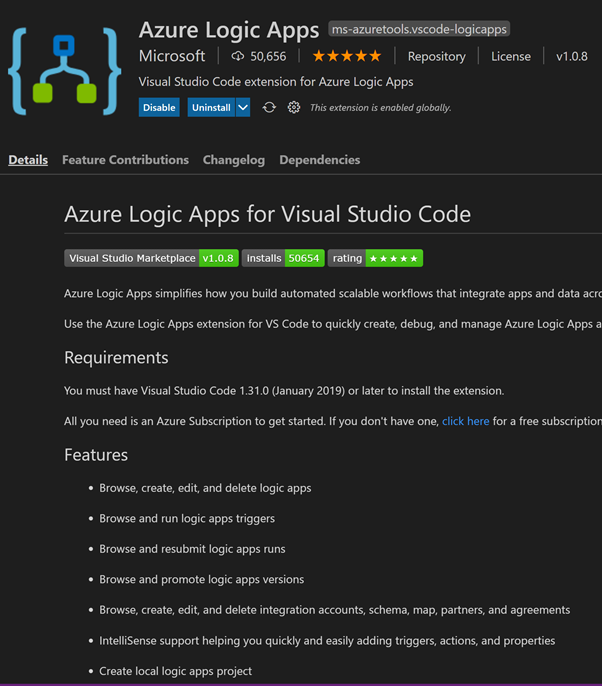The image size is (602, 686).
Task: Click the integration accounts feature bullet
Action: click(x=335, y=610)
